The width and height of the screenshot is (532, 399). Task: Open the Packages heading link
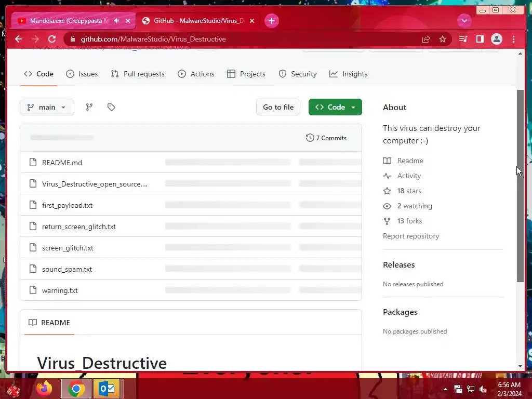(400, 312)
